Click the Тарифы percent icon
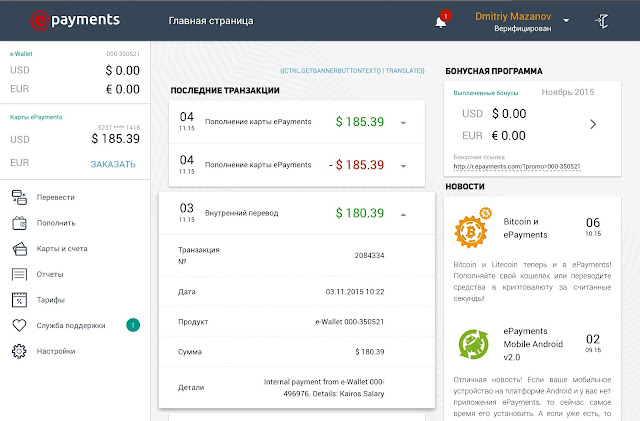Image resolution: width=640 pixels, height=421 pixels. 19,300
